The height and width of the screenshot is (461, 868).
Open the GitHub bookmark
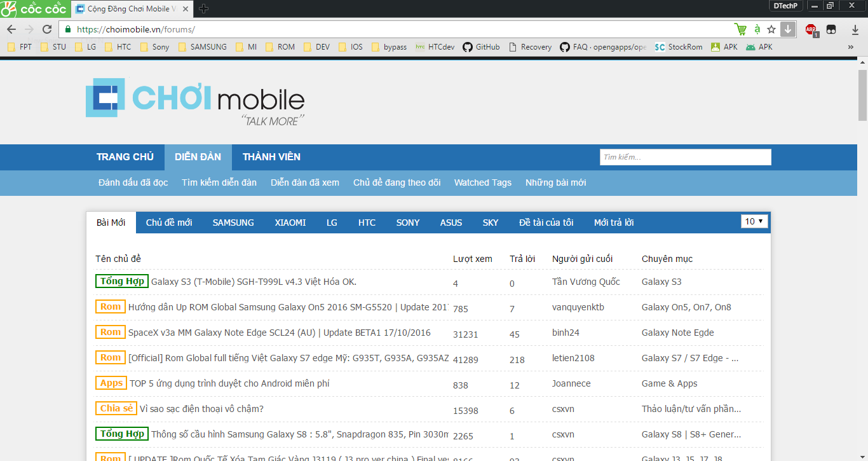pyautogui.click(x=481, y=47)
